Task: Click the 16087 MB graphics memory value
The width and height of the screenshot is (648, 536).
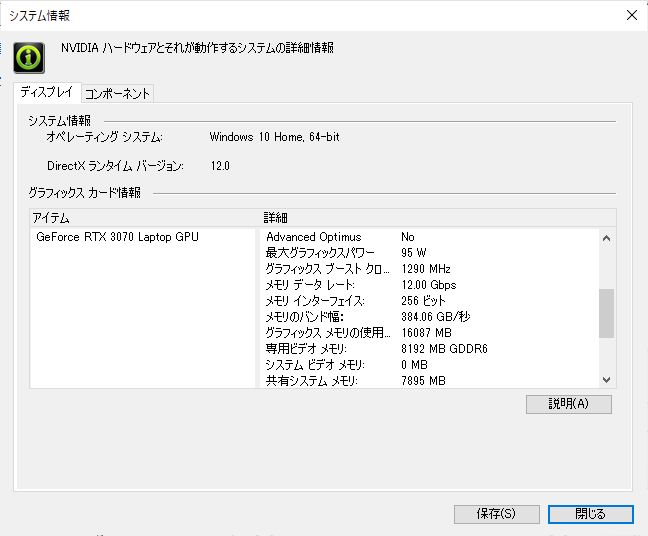Action: tap(426, 333)
